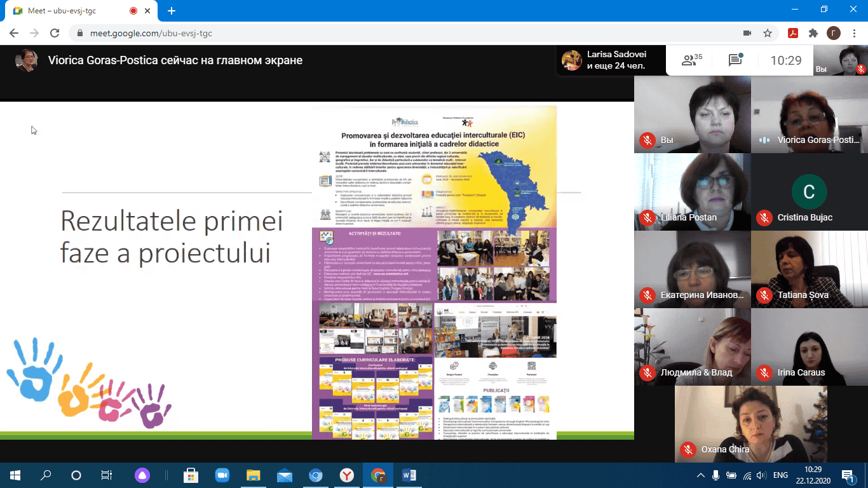Expand the hidden system tray icons chevron

coord(701,475)
